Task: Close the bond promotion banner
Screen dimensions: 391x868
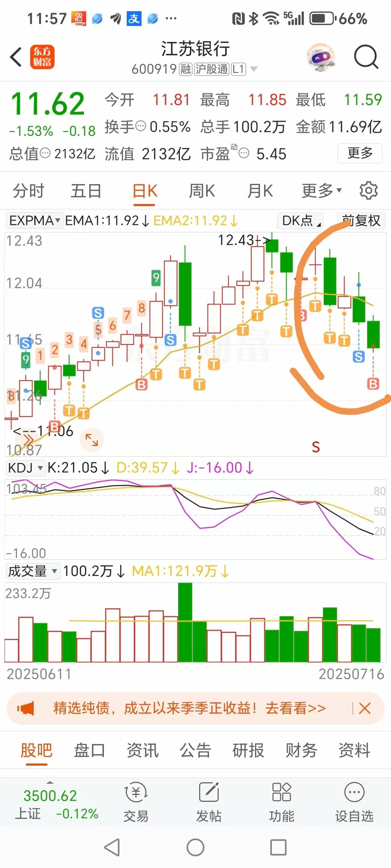Action: pyautogui.click(x=365, y=708)
